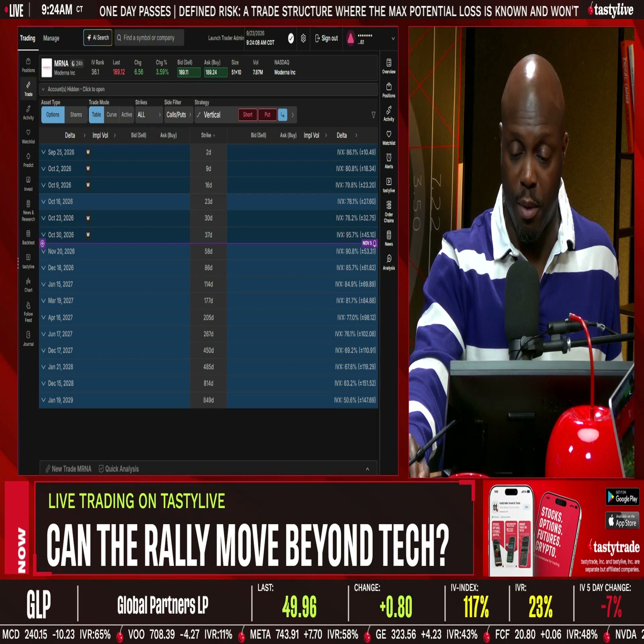Screen dimensions: 644x644
Task: Open the Invest icon in left sidebar
Action: pos(28,184)
